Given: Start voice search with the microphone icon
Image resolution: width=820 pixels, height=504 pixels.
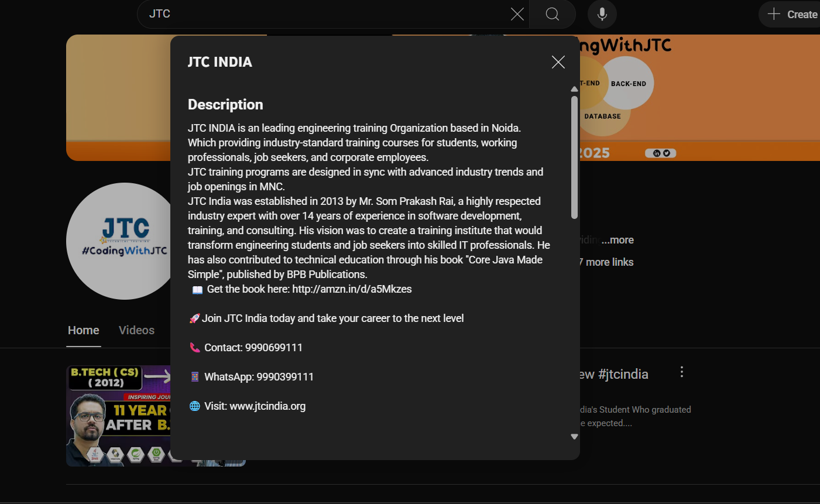Looking at the screenshot, I should click(602, 14).
